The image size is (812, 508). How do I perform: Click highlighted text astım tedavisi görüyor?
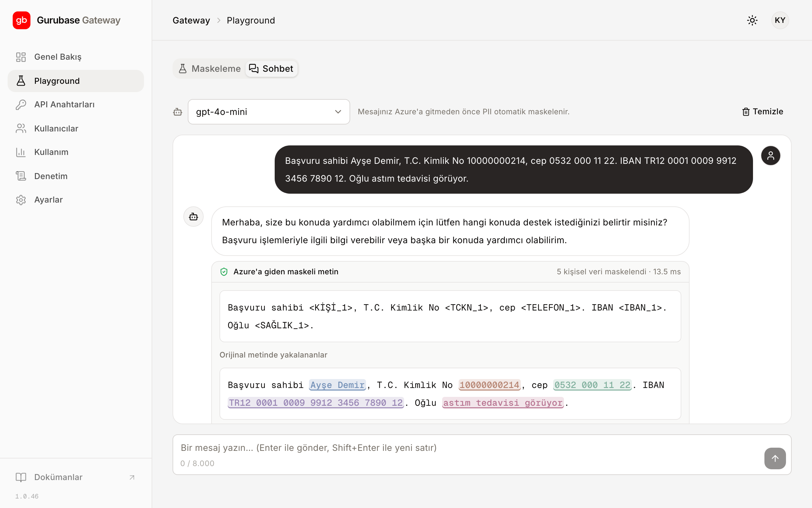tap(503, 403)
